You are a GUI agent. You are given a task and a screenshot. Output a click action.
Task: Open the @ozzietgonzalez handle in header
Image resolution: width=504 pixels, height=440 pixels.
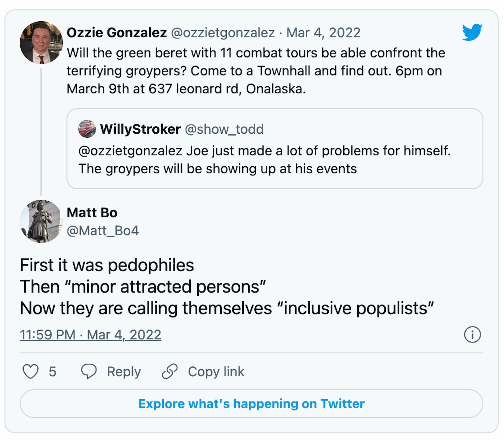[223, 33]
